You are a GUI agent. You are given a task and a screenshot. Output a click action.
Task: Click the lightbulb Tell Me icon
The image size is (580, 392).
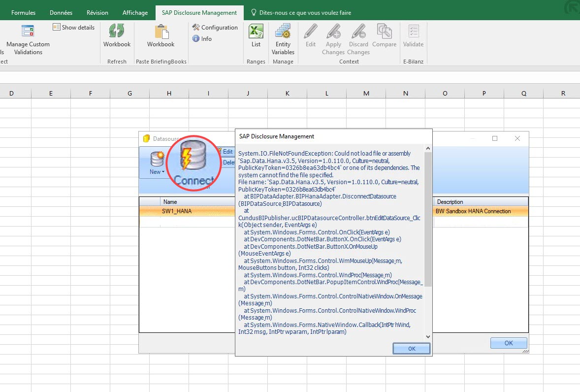254,13
